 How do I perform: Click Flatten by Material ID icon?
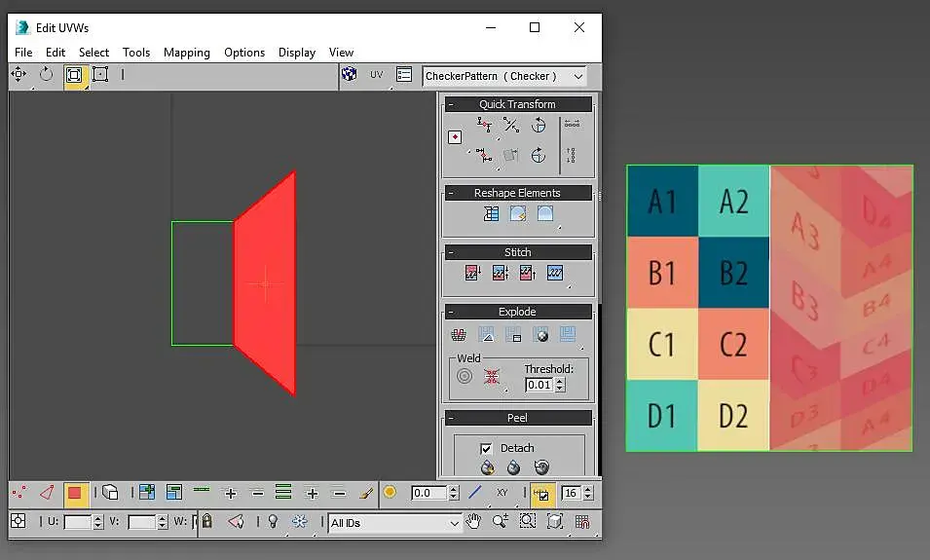540,335
